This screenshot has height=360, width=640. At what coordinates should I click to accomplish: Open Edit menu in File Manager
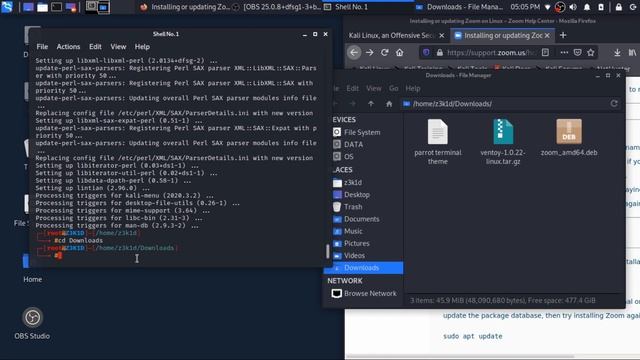(352, 88)
